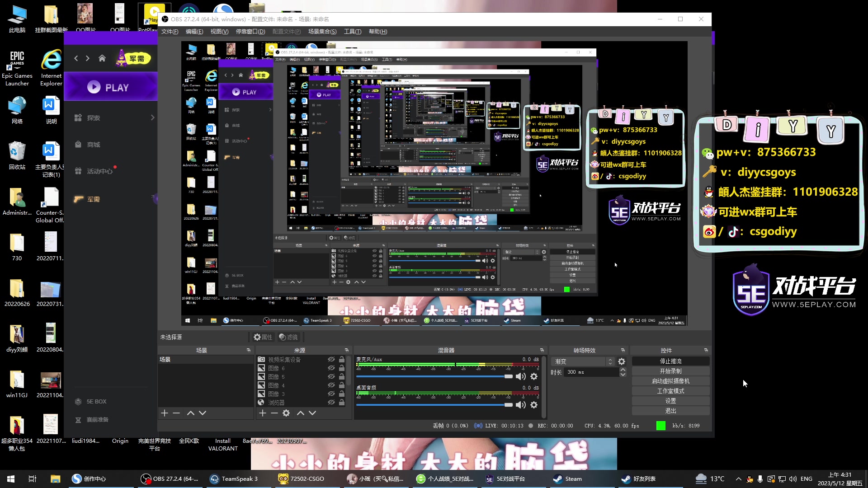Image resolution: width=868 pixels, height=488 pixels.
Task: Pop out the 控件 dock panel
Action: (706, 350)
